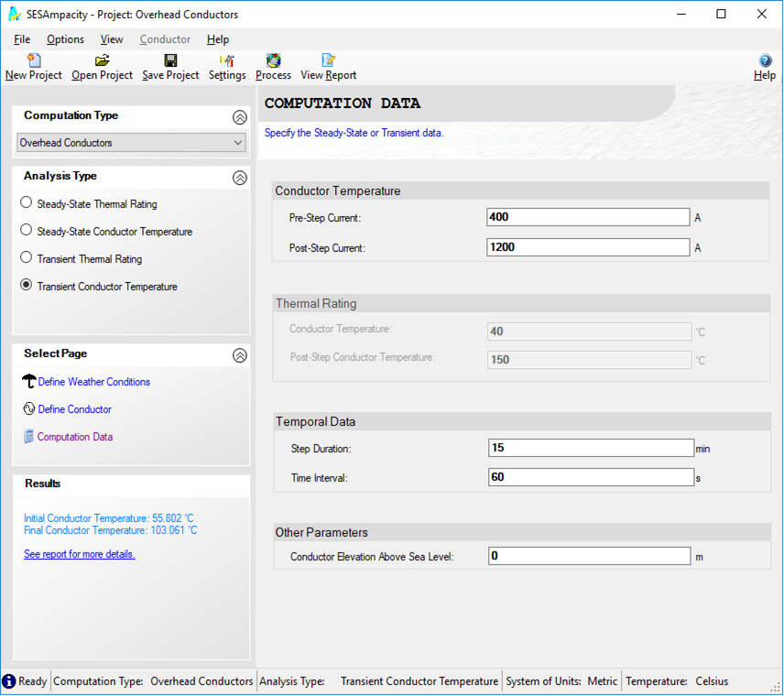Click the Help question mark icon
The height and width of the screenshot is (696, 784).
[765, 60]
